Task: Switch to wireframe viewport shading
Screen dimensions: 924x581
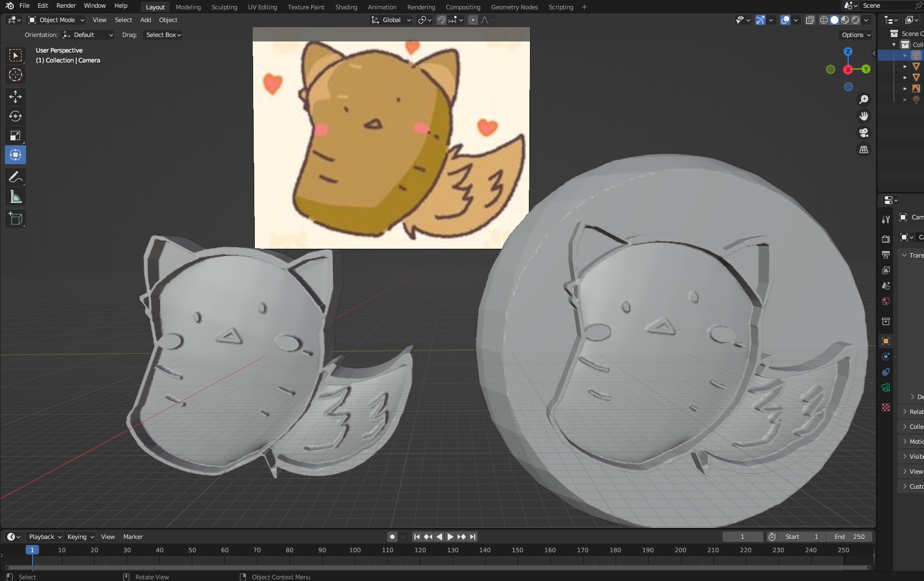Action: click(823, 20)
